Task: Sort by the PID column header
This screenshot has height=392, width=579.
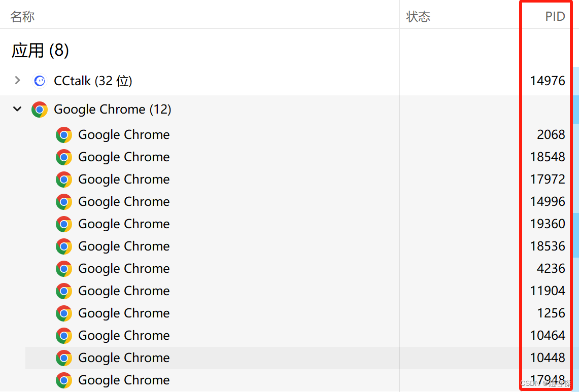Action: coord(555,17)
